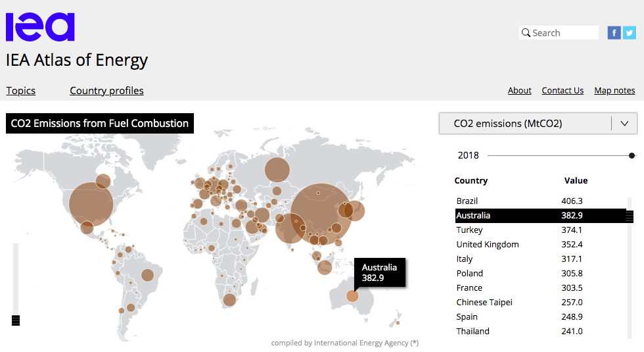Click the 406.3 value for Brazil
Viewport: 644px width, 352px height.
pos(572,201)
